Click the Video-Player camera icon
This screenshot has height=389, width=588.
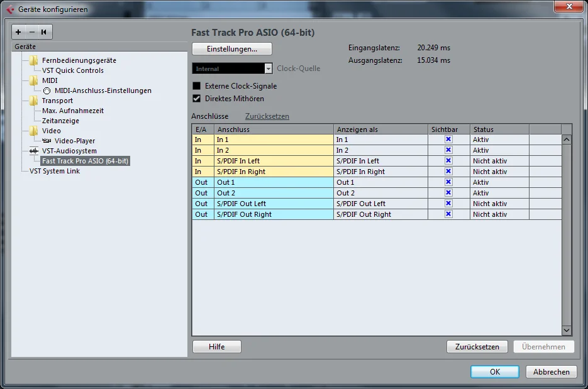(47, 141)
